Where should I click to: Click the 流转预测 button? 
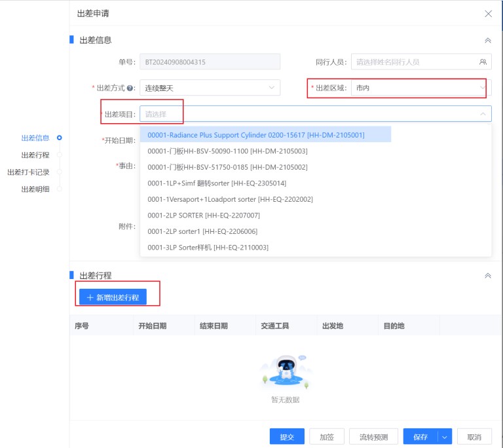373,437
